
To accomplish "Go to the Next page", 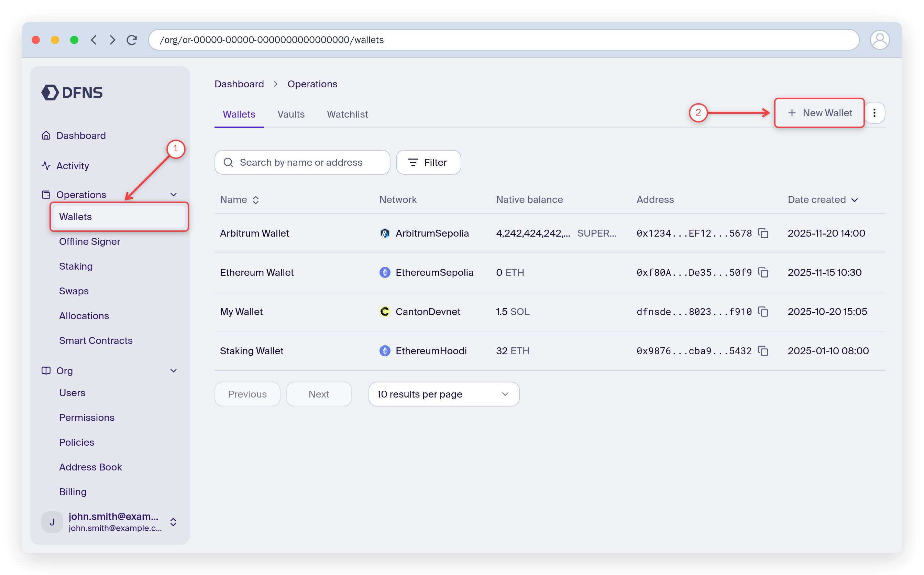I will tap(319, 394).
